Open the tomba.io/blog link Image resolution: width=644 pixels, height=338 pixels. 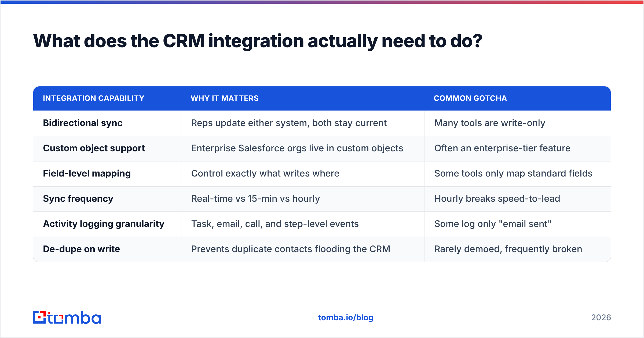(346, 318)
